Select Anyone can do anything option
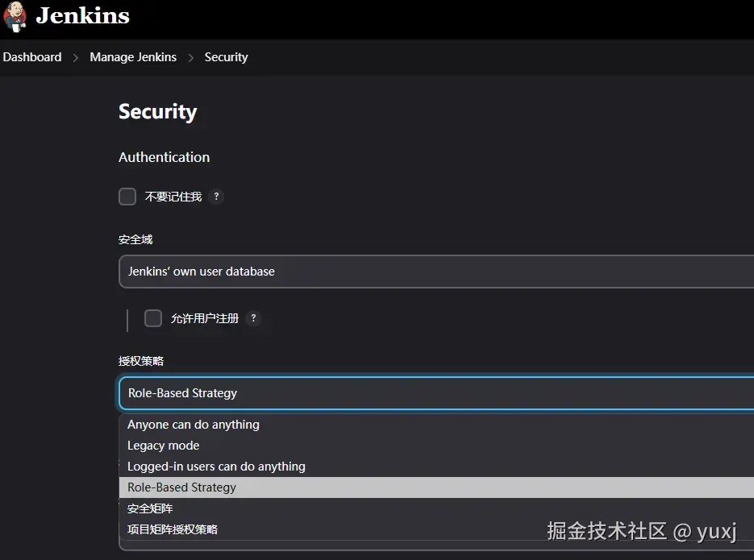The width and height of the screenshot is (754, 560). (194, 425)
